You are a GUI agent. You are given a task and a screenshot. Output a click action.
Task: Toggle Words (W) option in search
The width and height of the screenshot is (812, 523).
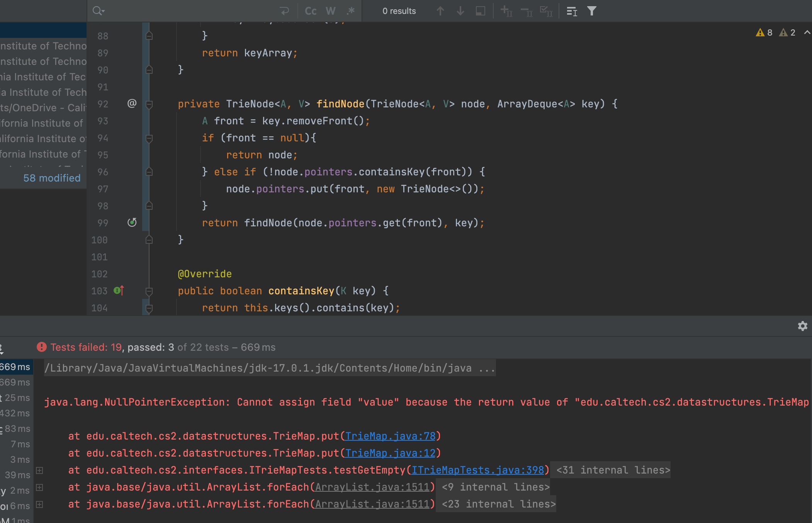click(331, 11)
